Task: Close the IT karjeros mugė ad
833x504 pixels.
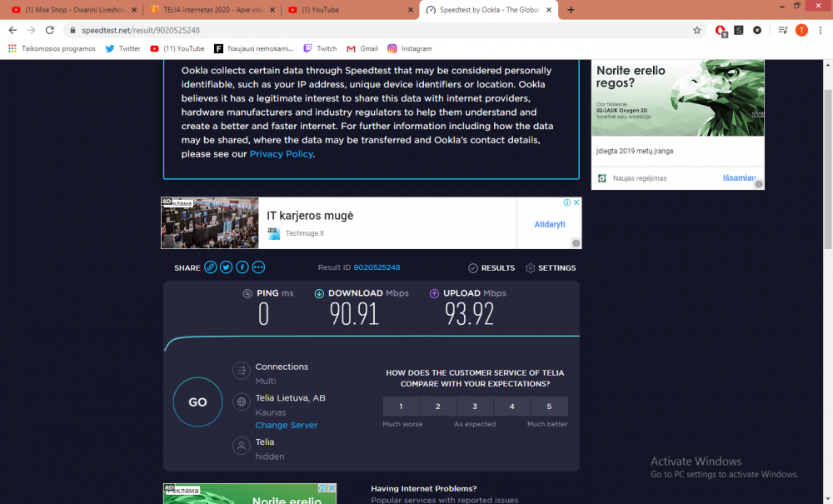Action: [x=576, y=202]
